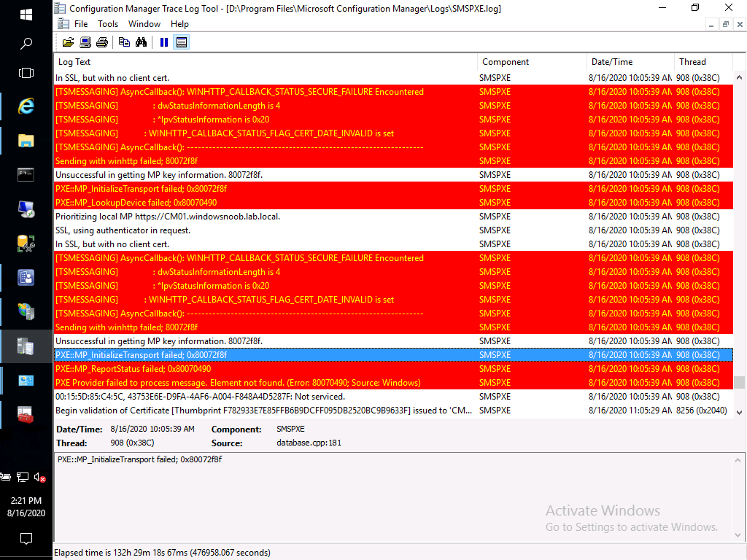Click the 'Elapsed time is 132h 29m' status bar

point(162,553)
